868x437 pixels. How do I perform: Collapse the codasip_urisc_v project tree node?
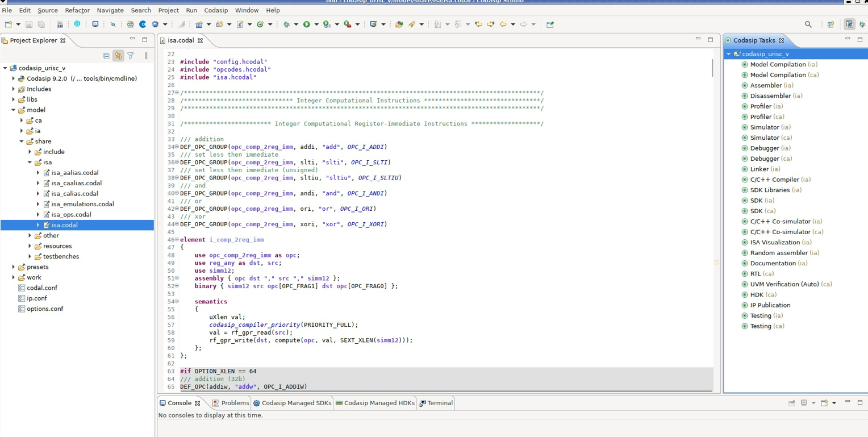click(5, 68)
